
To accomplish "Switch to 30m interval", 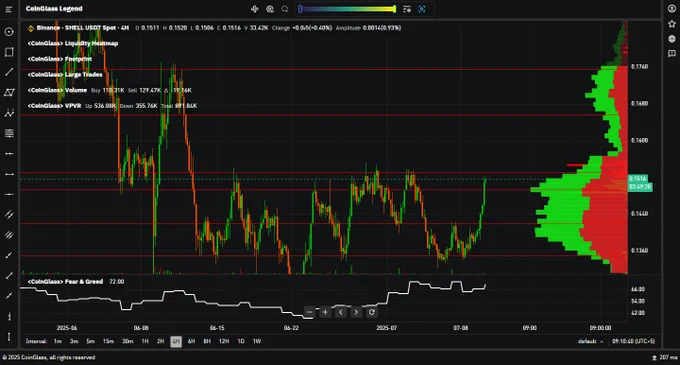I will [x=128, y=342].
